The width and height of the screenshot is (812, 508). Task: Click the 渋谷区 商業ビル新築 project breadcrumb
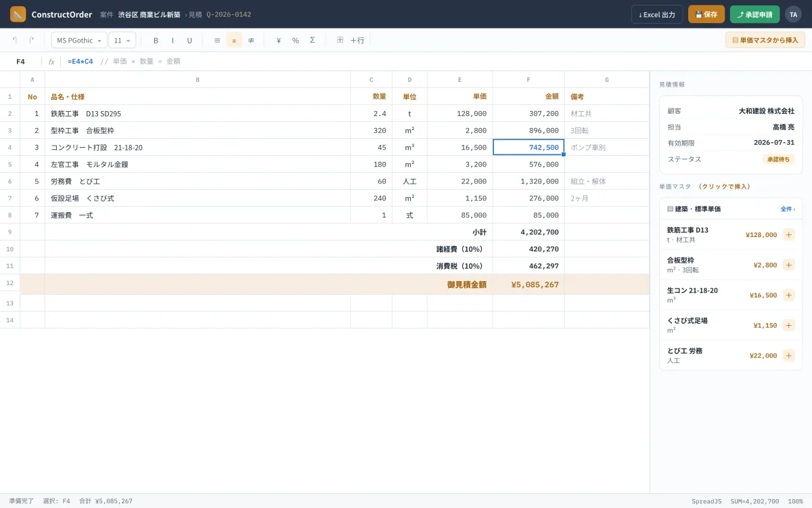[149, 14]
